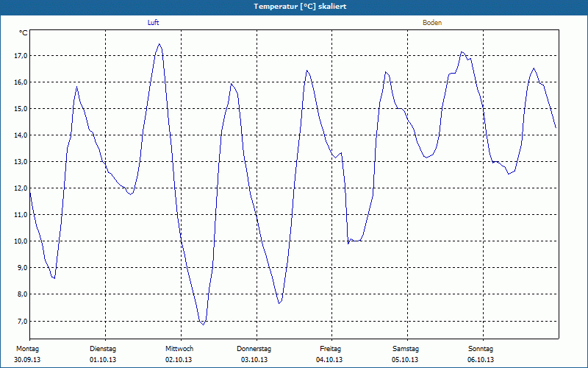This screenshot has height=368, width=588.
Task: Click the Samstag day label
Action: coord(406,349)
